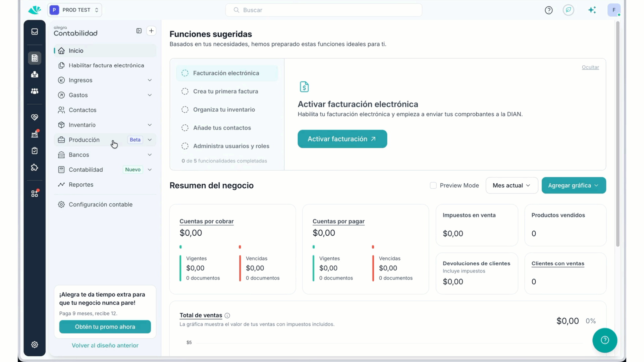Click Volver al diseño anterior link

click(x=105, y=346)
